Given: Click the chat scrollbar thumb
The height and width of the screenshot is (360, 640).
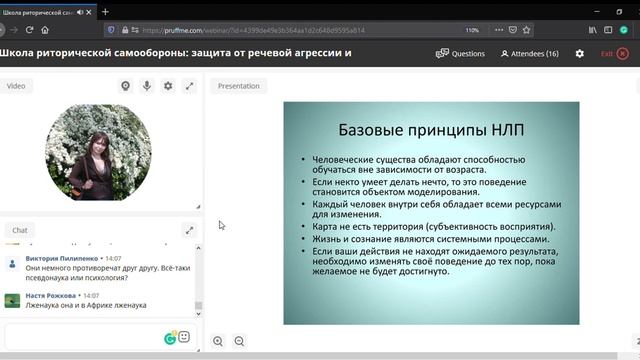Looking at the screenshot, I should coord(198,305).
